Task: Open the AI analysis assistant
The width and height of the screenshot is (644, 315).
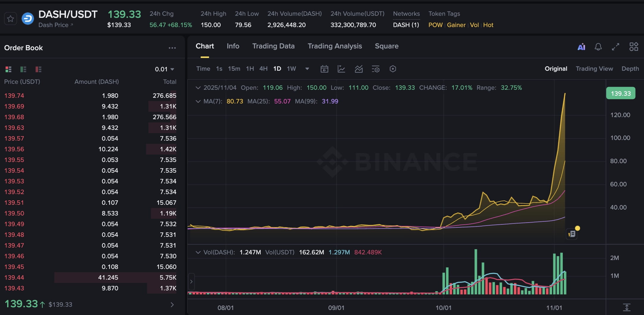Action: coord(582,47)
